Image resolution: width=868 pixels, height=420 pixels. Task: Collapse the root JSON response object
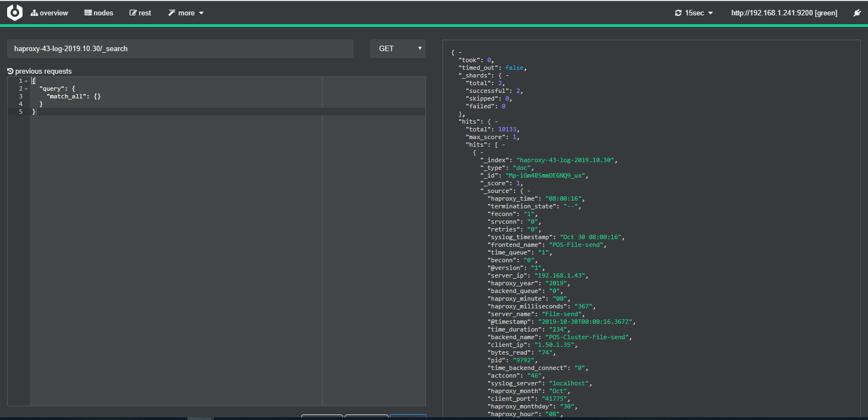[x=460, y=53]
